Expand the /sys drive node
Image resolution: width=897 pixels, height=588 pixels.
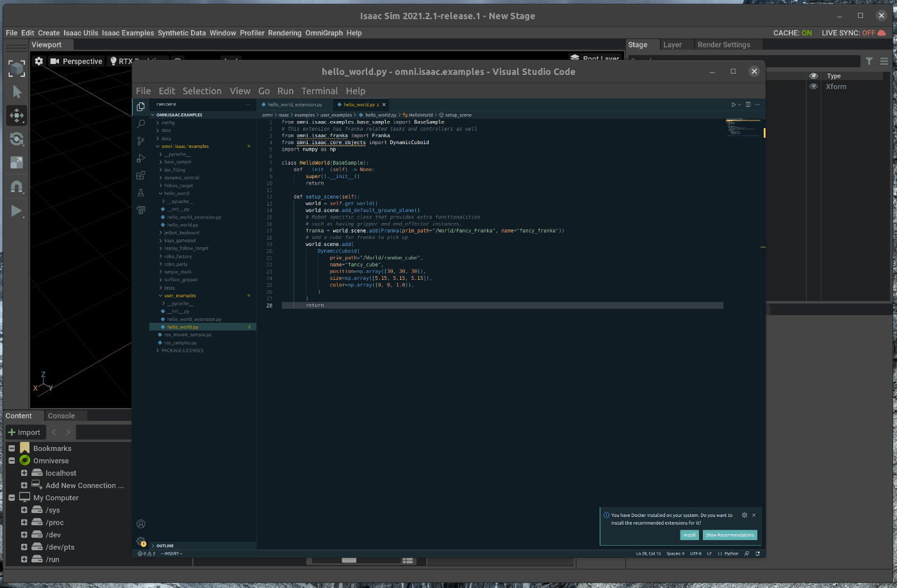coord(24,510)
